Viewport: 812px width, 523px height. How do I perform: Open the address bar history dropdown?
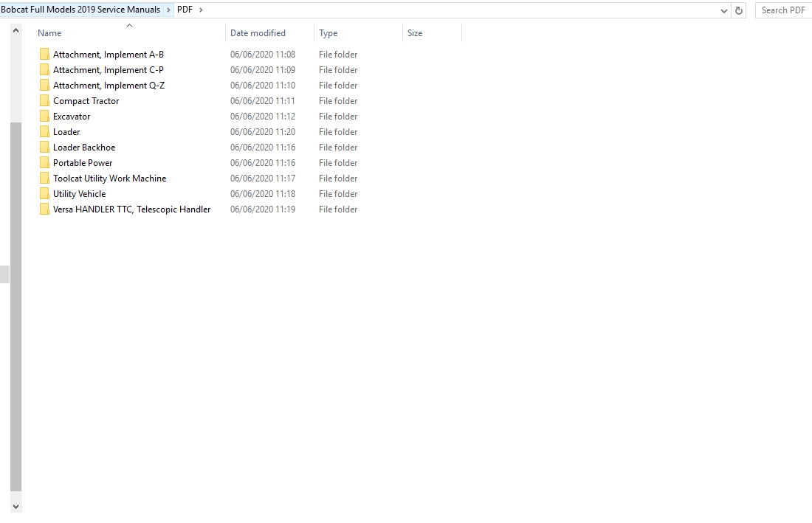pos(724,11)
